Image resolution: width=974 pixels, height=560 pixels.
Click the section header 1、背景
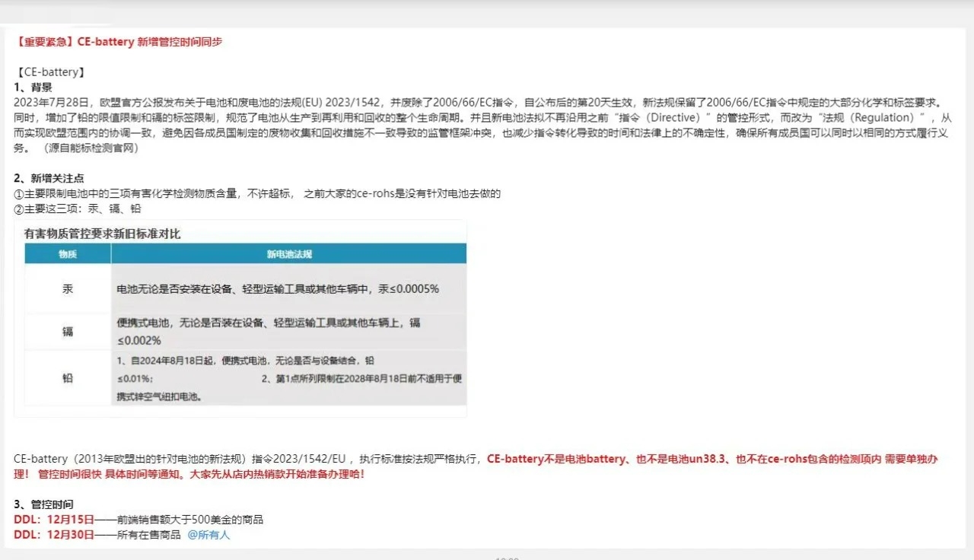coord(34,86)
